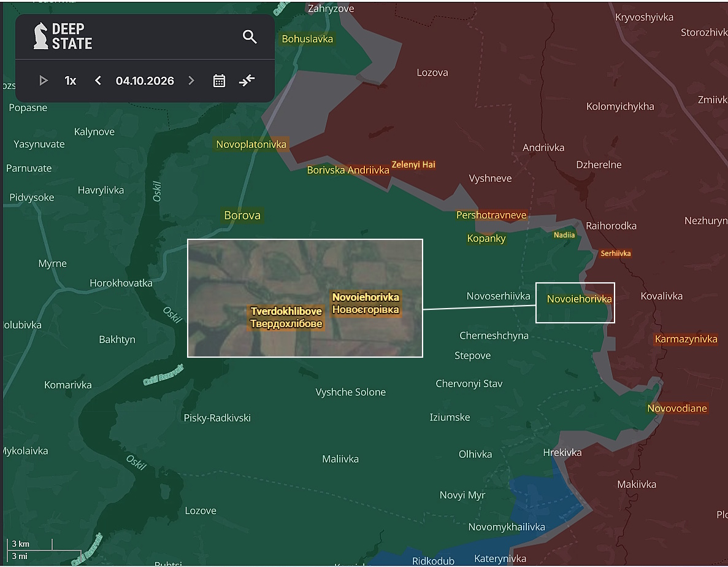Click the Novovodiane label
Viewport: 728px width, 567px height.
tap(677, 409)
